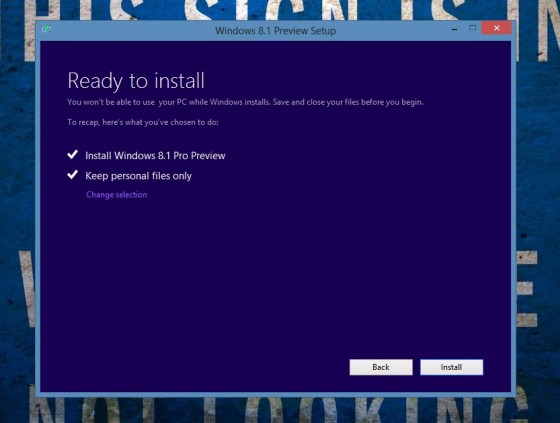560x423 pixels.
Task: Click checkmark beside Install Windows 8.1 Pro Preview
Action: pyautogui.click(x=72, y=155)
